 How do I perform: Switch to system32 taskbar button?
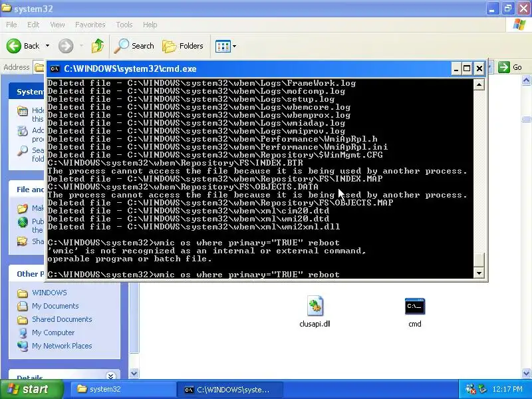[122, 390]
